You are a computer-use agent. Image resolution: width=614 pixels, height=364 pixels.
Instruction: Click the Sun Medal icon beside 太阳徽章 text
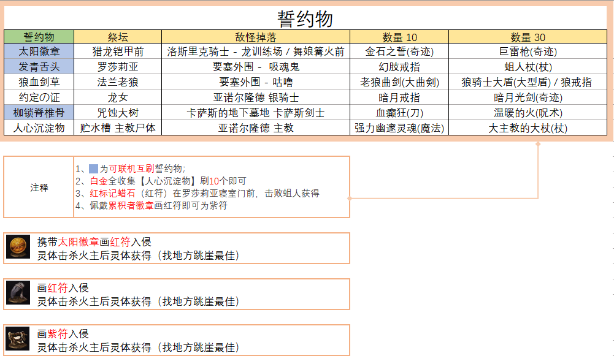click(x=18, y=248)
